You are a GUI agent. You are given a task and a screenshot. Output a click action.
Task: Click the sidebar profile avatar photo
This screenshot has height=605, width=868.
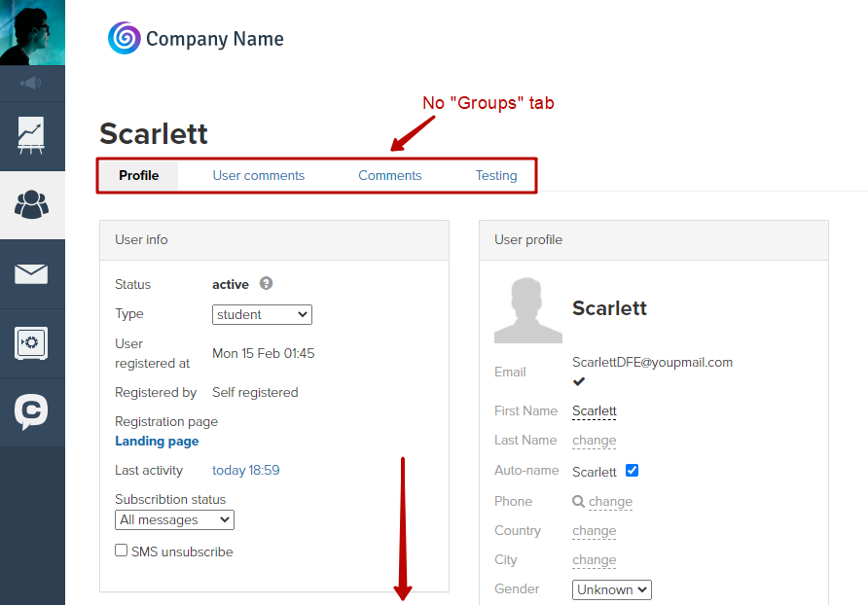point(32,33)
